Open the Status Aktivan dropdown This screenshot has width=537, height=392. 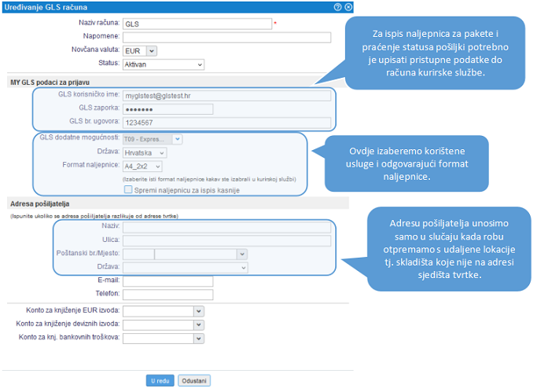coord(164,64)
